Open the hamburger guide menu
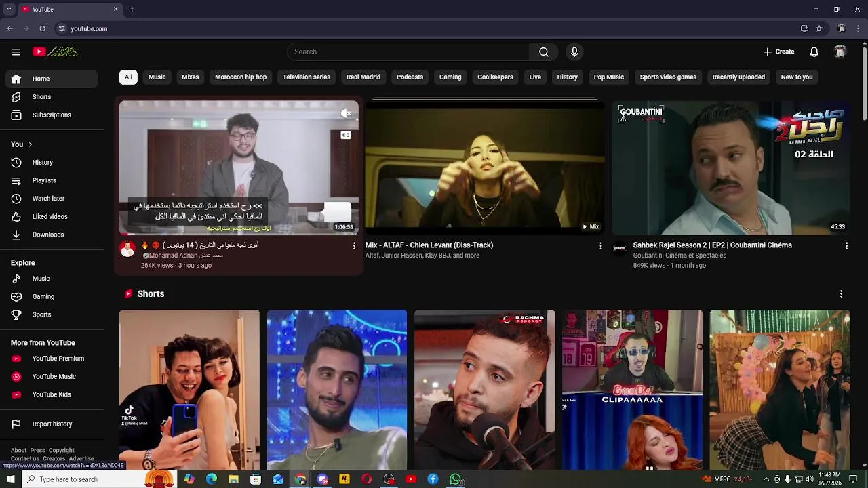Viewport: 868px width, 488px height. click(x=16, y=52)
